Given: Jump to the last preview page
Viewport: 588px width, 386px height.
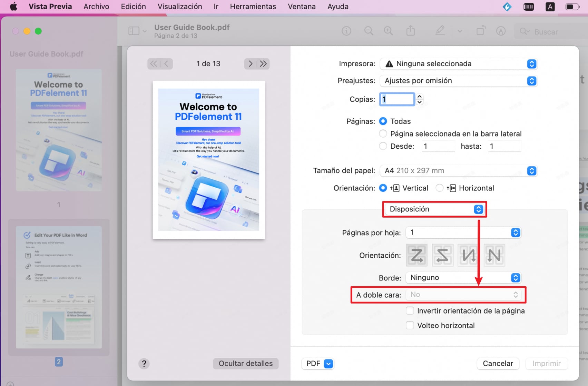Looking at the screenshot, I should click(263, 64).
